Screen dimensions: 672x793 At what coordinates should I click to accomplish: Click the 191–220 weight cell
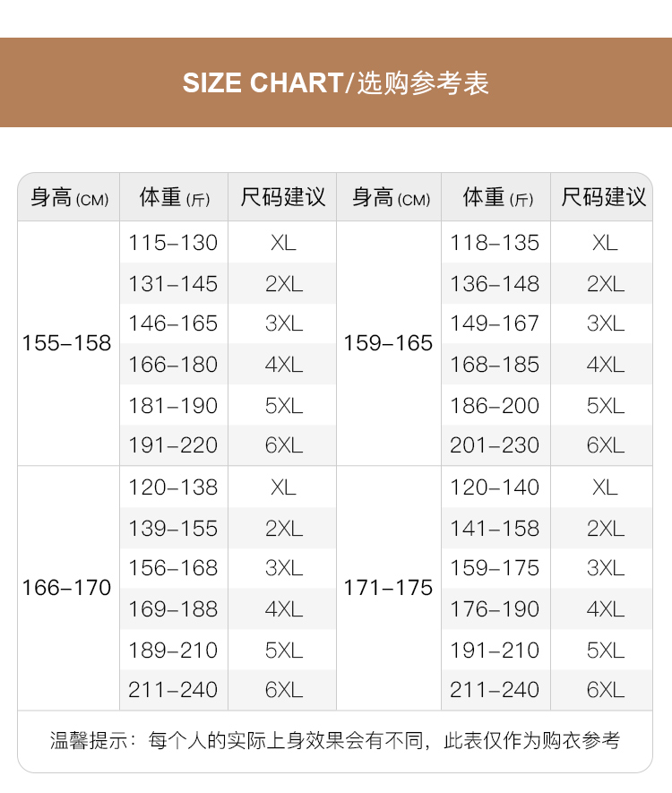pos(173,445)
